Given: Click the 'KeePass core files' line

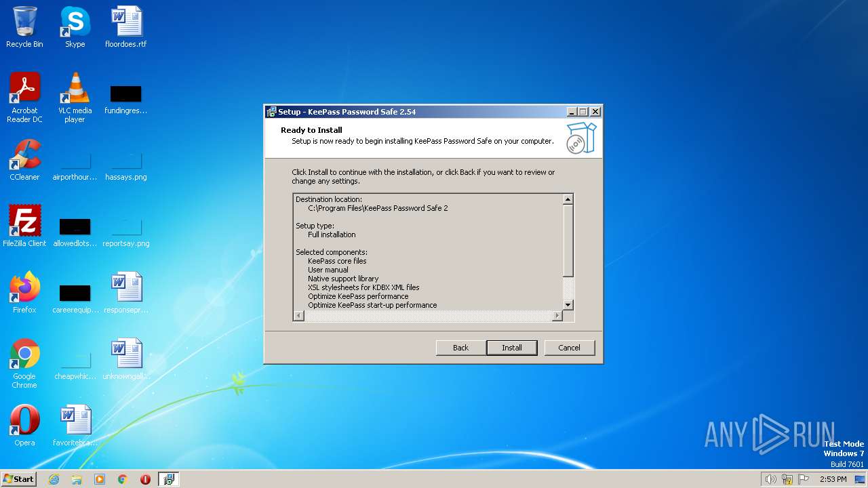Looking at the screenshot, I should point(337,261).
